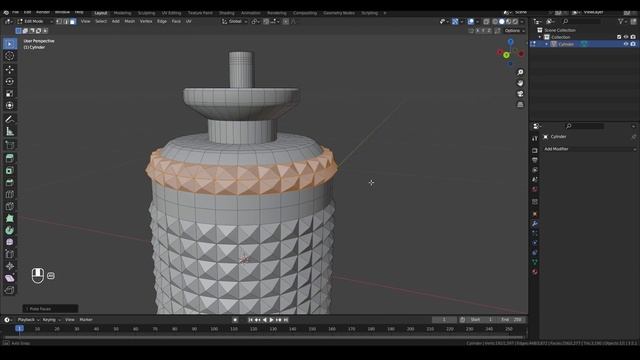
Task: Collapse the Collection tree arrow
Action: coord(540,37)
